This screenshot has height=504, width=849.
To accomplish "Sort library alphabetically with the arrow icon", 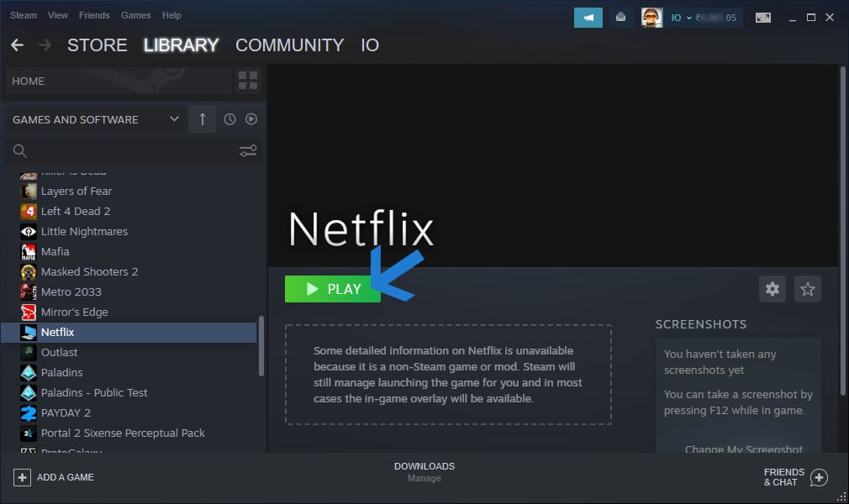I will click(x=202, y=118).
